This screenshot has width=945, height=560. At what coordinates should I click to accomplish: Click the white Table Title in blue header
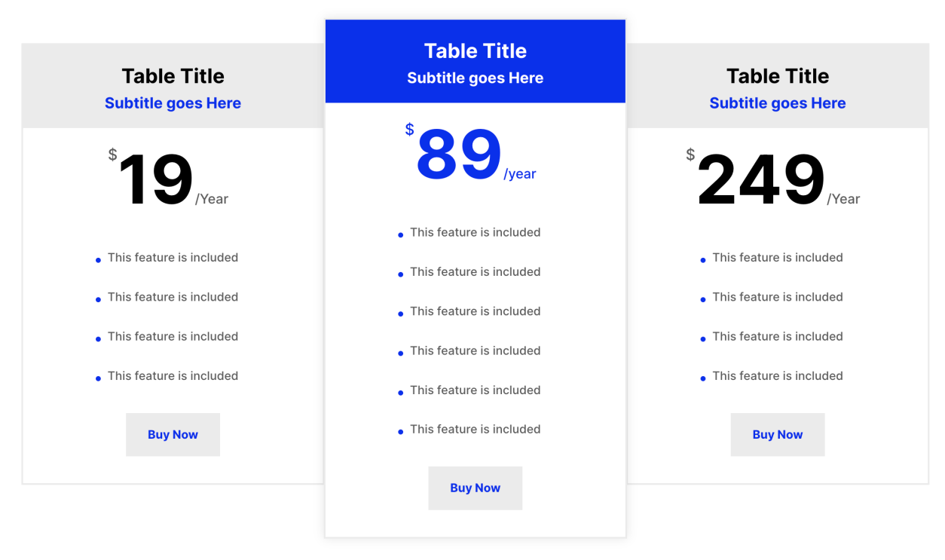coord(475,50)
